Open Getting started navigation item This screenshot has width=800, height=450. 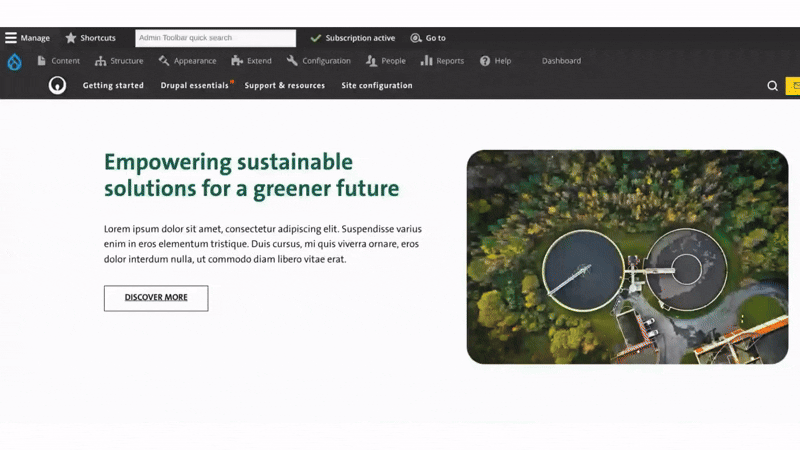click(113, 85)
